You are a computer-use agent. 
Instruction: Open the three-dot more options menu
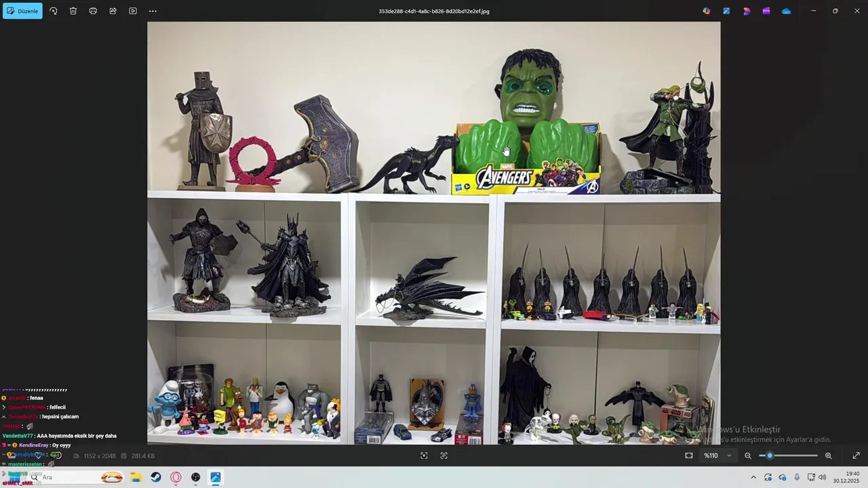pos(153,11)
